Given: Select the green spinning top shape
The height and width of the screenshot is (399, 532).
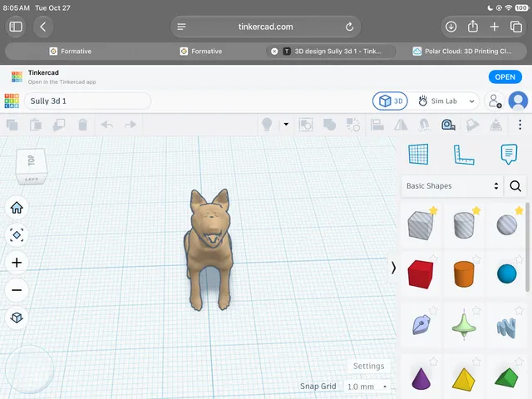Looking at the screenshot, I should [464, 325].
